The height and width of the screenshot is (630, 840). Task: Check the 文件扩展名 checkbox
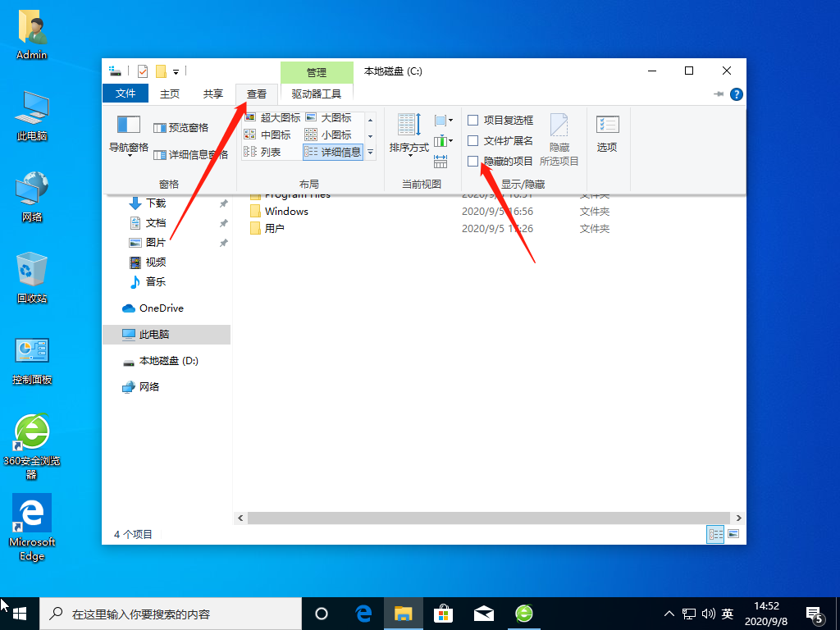(472, 140)
